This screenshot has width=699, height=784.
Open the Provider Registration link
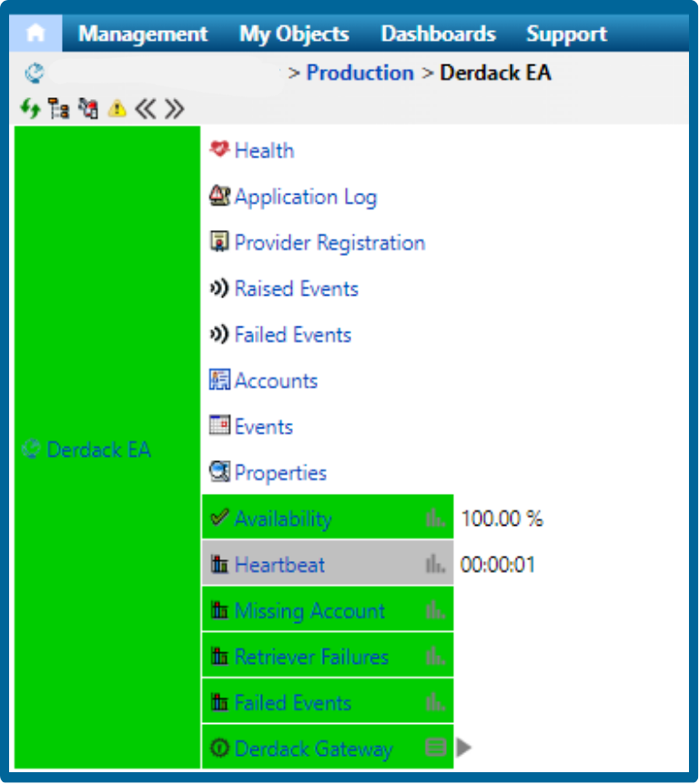pyautogui.click(x=329, y=243)
